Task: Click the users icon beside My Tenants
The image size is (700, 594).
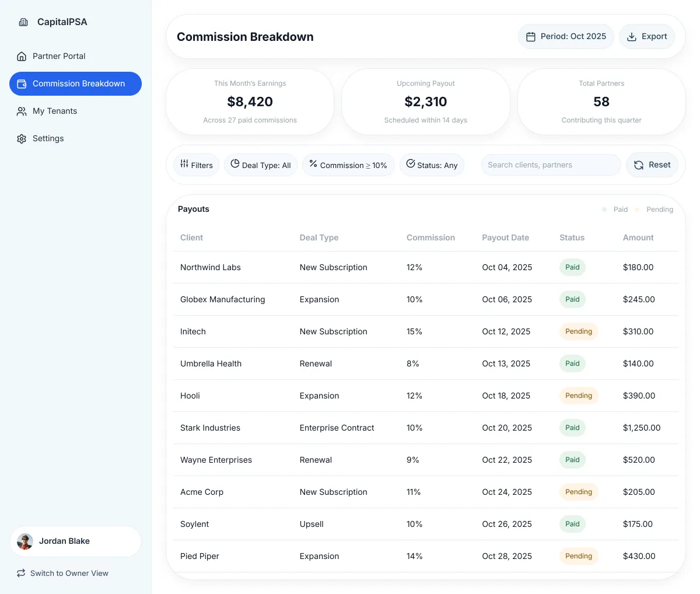Action: [x=22, y=111]
